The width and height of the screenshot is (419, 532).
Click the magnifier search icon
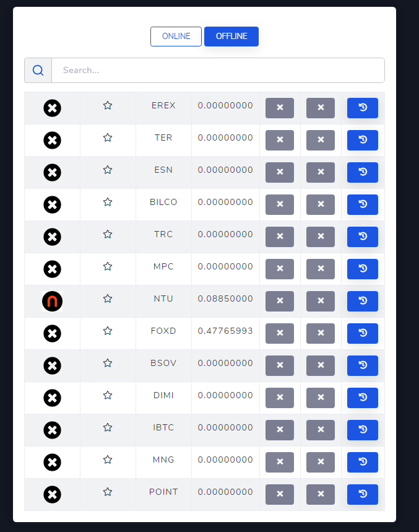(x=38, y=71)
